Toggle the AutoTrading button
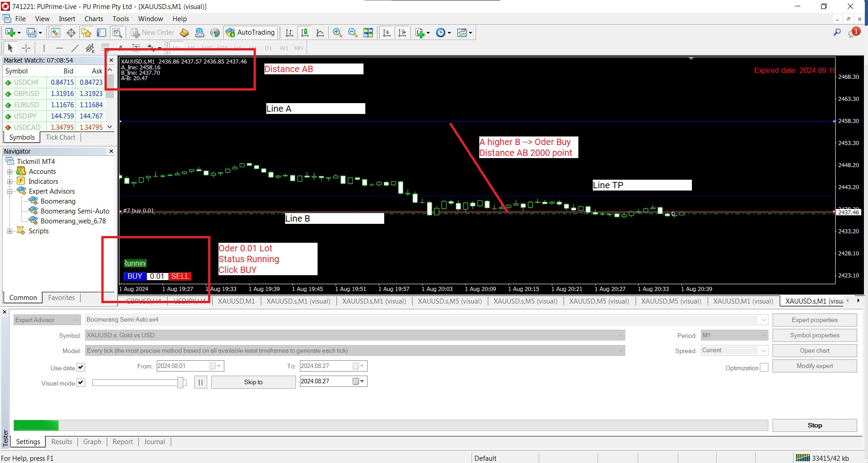 (x=250, y=32)
